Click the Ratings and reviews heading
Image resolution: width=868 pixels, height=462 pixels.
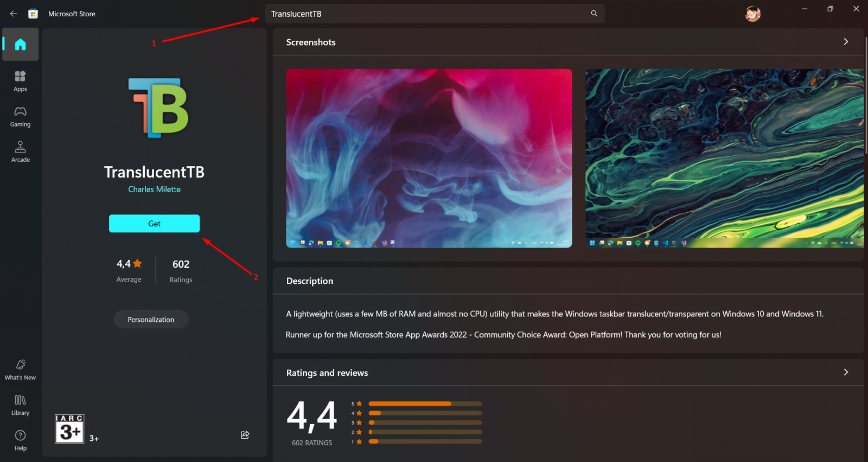point(327,373)
